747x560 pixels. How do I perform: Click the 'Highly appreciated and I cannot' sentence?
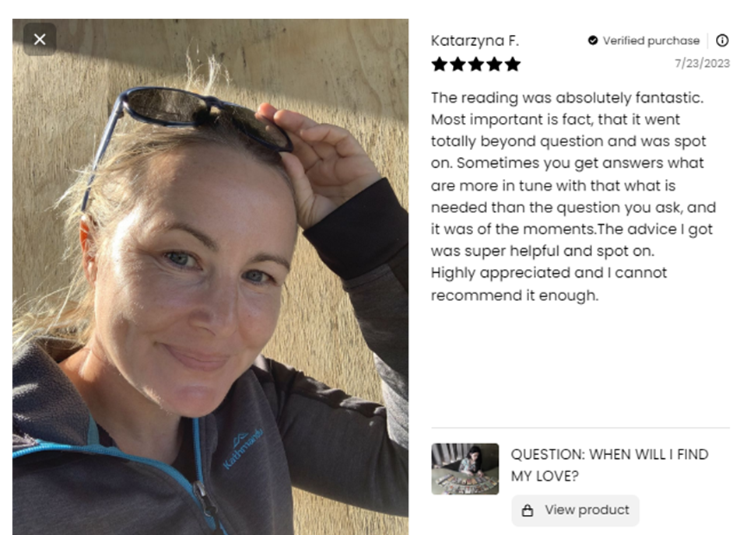tap(549, 273)
